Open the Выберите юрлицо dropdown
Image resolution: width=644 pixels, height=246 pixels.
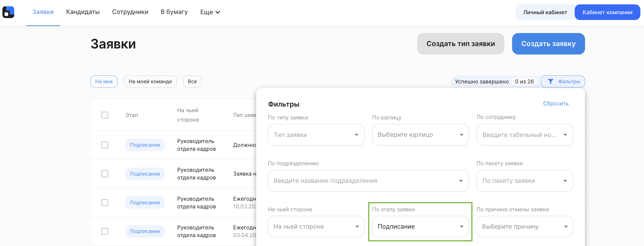(x=420, y=135)
